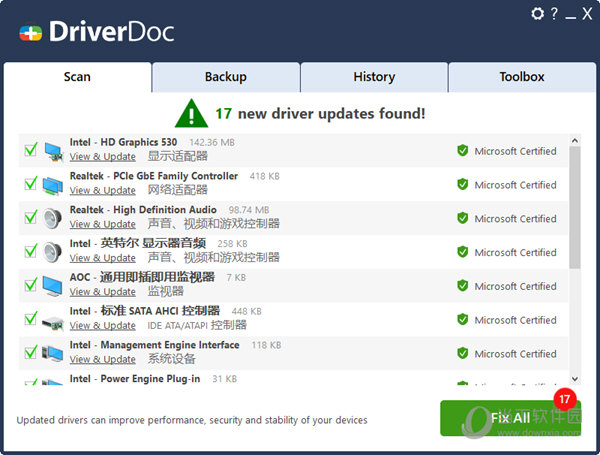Open View & Update for Management Engine Interface
600x455 pixels.
coord(103,359)
